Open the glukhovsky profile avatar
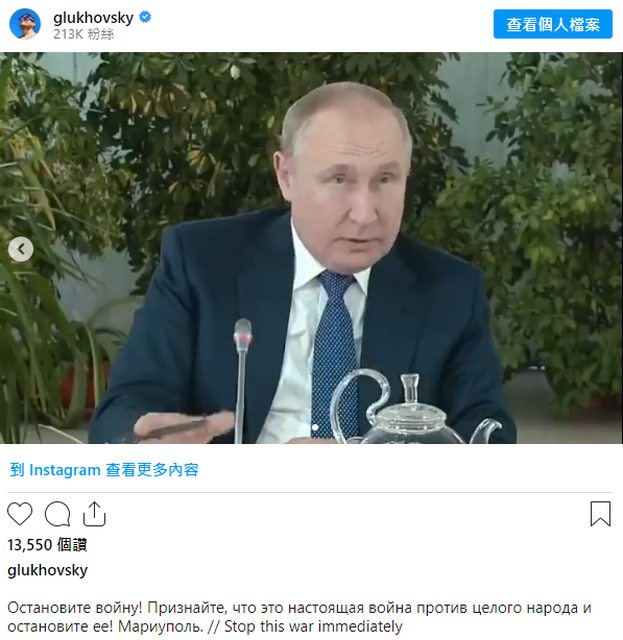This screenshot has width=623, height=640. pos(25,24)
